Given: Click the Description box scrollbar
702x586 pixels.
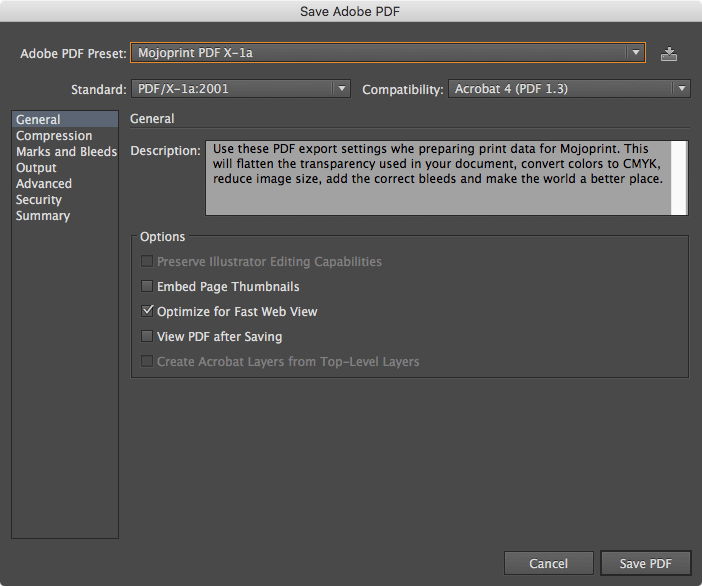Looking at the screenshot, I should (x=680, y=177).
